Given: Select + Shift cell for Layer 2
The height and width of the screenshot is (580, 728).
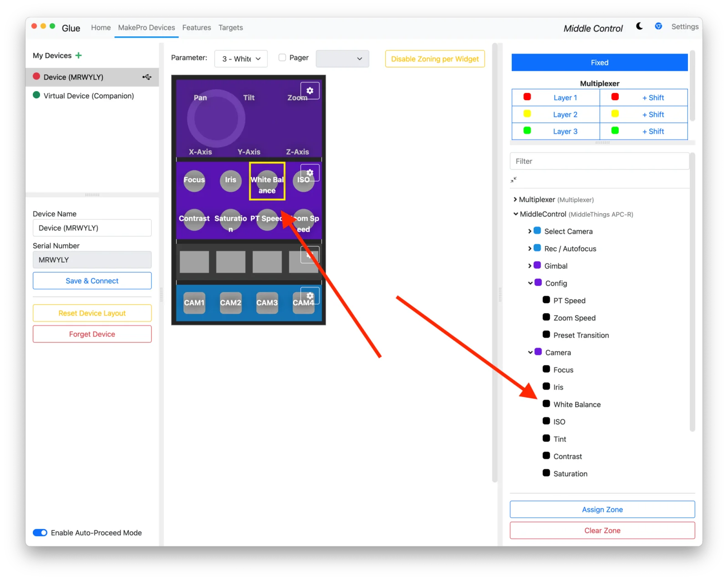Looking at the screenshot, I should click(644, 114).
